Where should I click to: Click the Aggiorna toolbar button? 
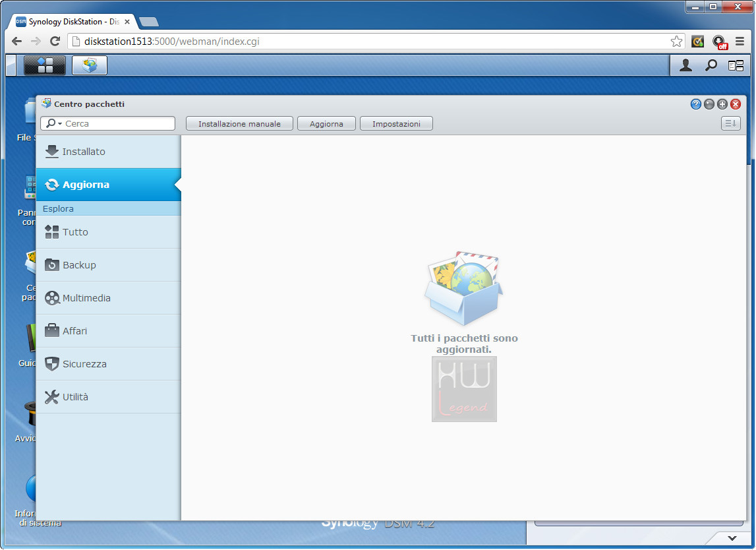[x=326, y=123]
